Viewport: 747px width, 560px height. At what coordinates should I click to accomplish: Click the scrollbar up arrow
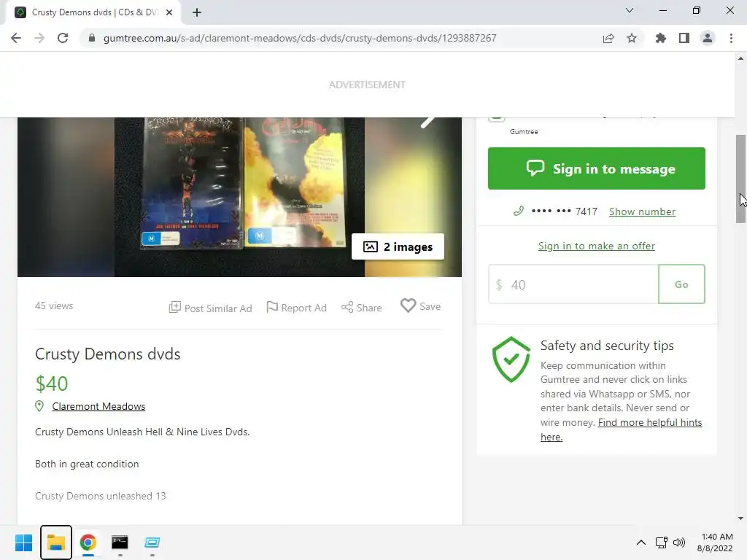click(740, 58)
